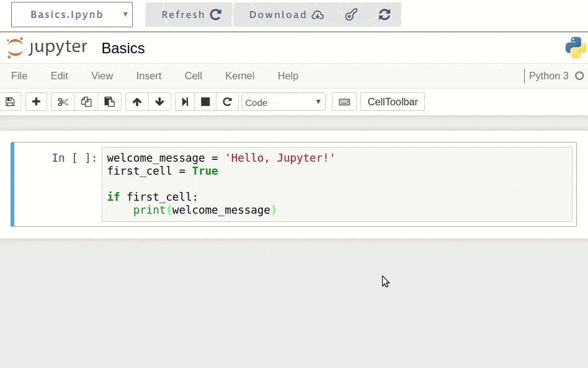
Task: Paste cell below using clipboard icon
Action: 110,102
